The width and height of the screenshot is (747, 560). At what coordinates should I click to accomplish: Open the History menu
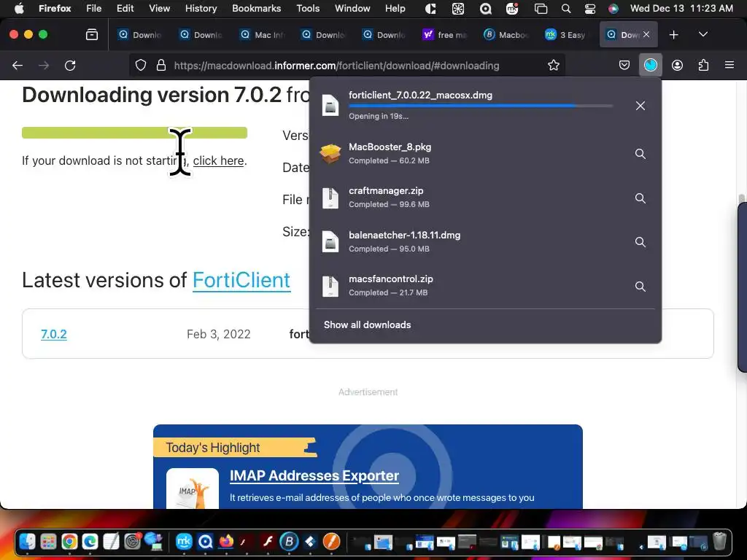[201, 8]
